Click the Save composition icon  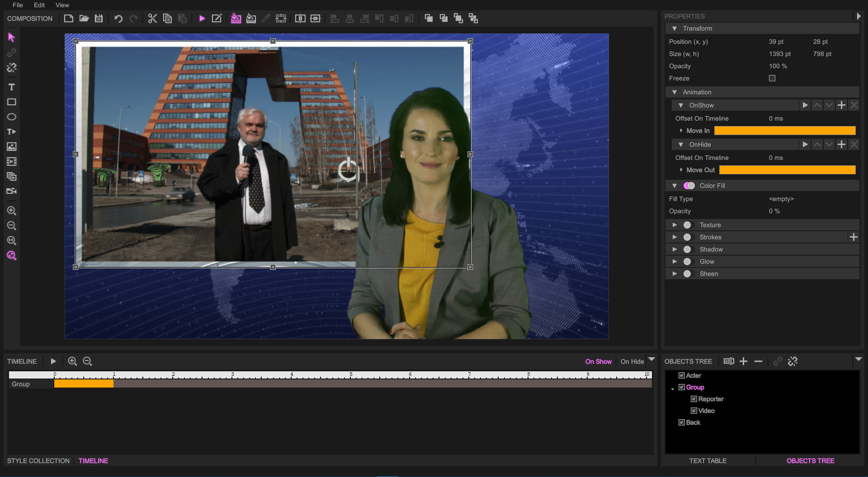(99, 19)
